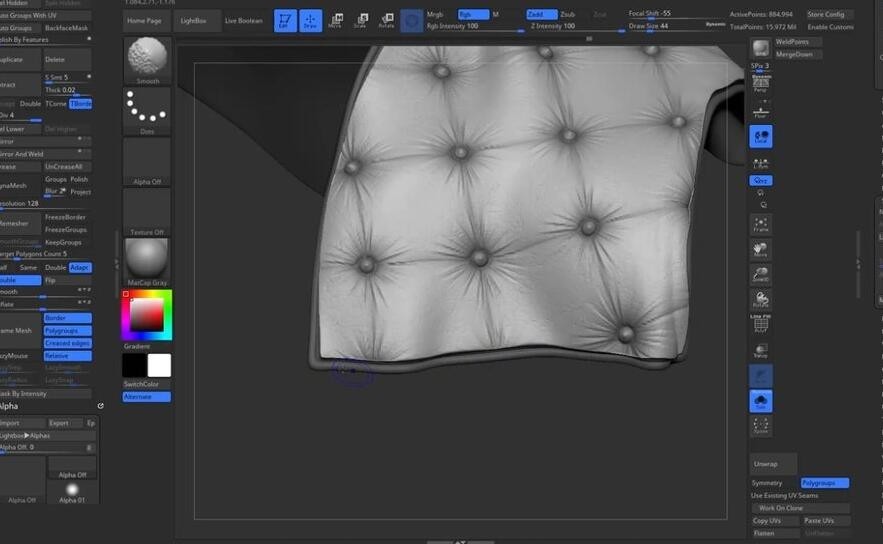Click the WeldPoints button
Screen dimensions: 883x544
pyautogui.click(x=798, y=42)
